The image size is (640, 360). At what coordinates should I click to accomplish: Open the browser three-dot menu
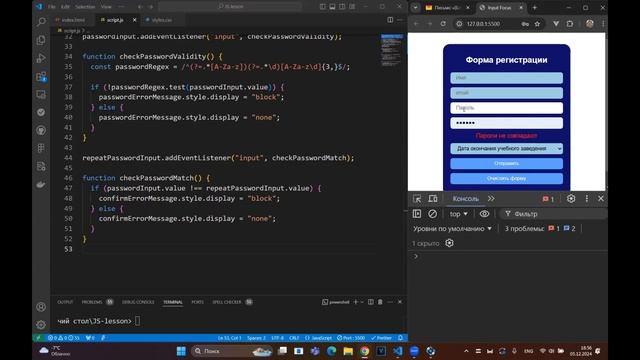[x=603, y=24]
